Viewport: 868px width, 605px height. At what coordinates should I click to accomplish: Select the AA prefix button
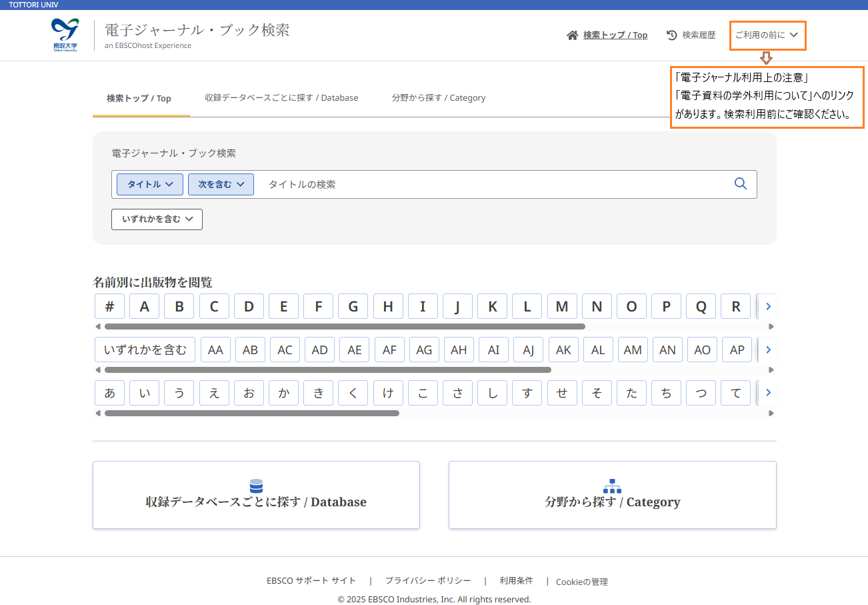pyautogui.click(x=215, y=350)
